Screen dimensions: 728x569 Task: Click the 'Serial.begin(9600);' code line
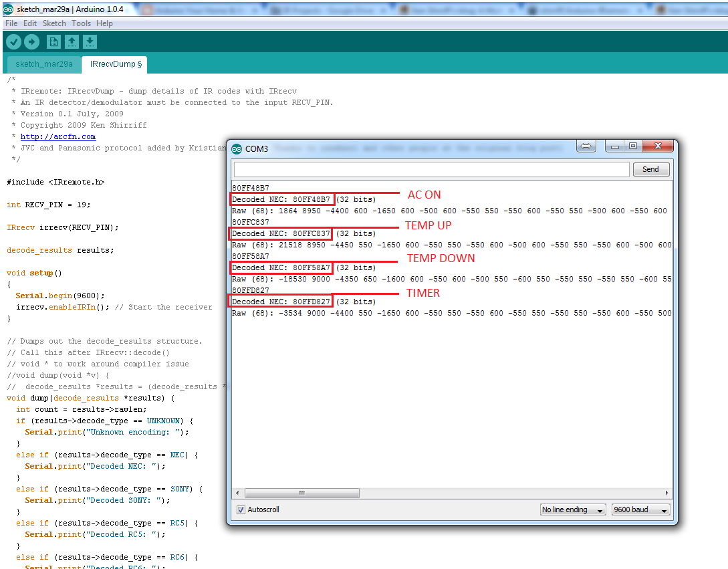[x=60, y=296]
